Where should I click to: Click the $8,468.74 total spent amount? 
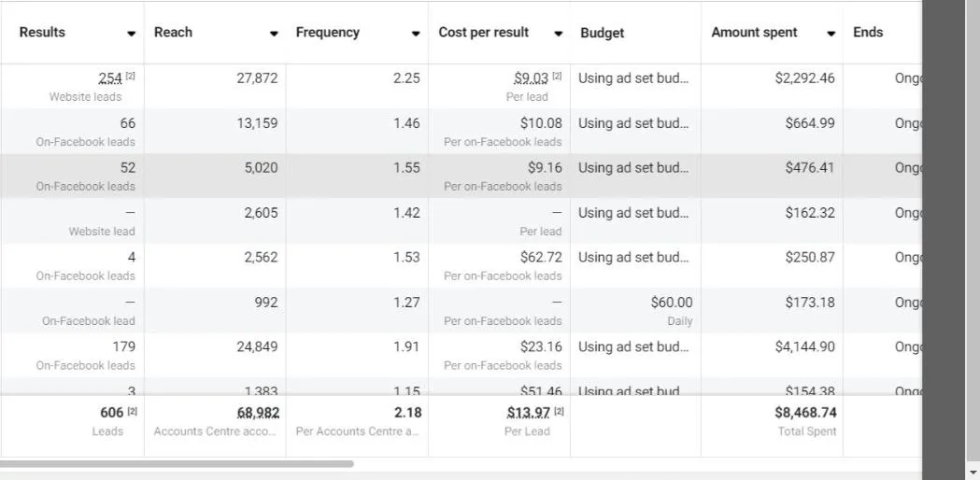(x=804, y=413)
